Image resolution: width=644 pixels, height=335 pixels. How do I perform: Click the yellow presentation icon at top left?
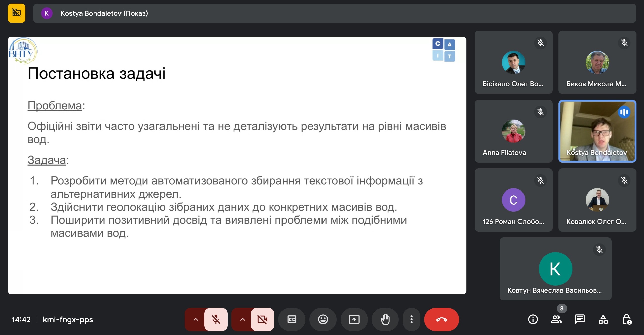pyautogui.click(x=17, y=13)
